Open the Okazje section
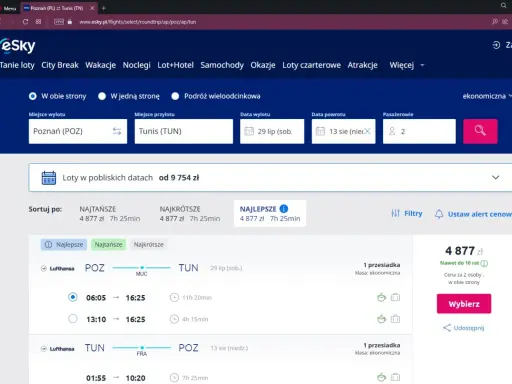 (263, 65)
